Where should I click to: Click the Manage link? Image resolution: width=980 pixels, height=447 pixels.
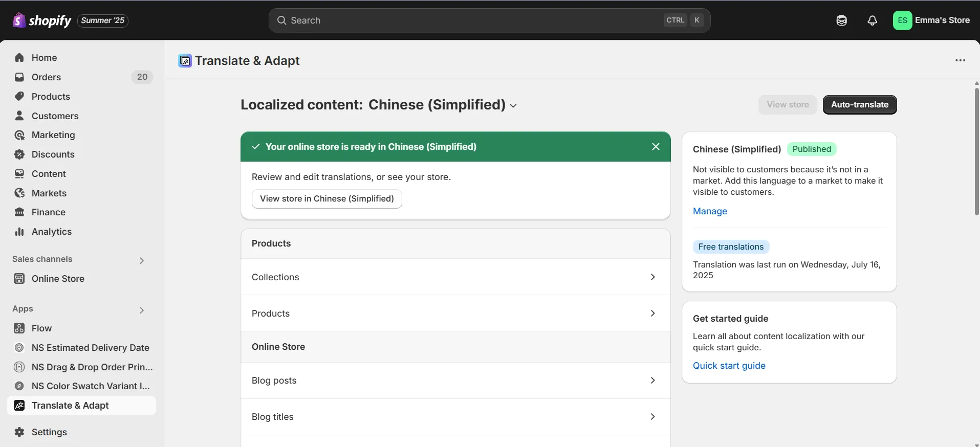click(x=710, y=211)
